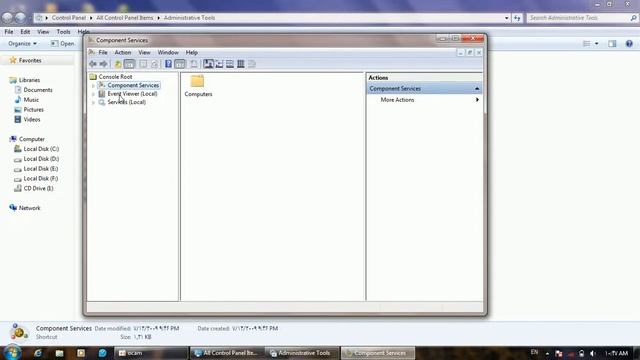The image size is (640, 360).
Task: Toggle the preview pane icon in Explorer
Action: (x=612, y=44)
